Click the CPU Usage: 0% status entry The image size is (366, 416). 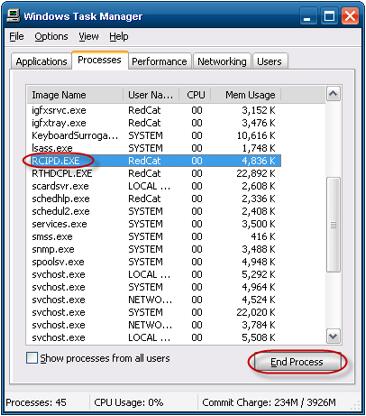129,403
